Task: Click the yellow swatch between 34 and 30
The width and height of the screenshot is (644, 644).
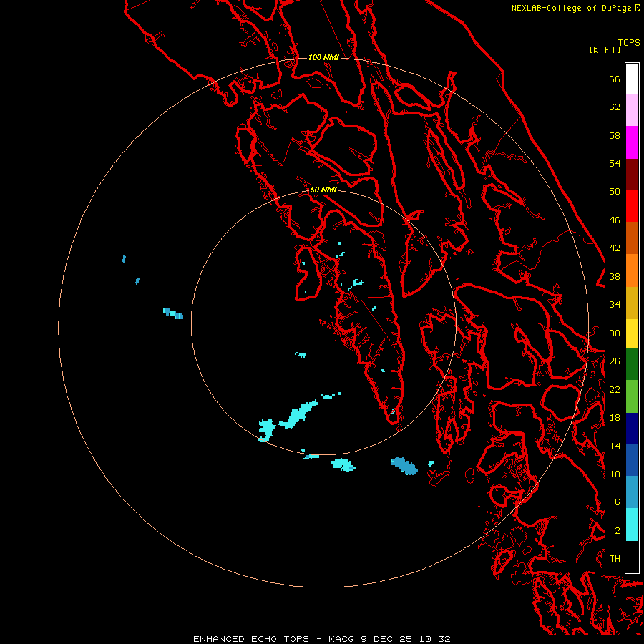Action: coord(632,333)
